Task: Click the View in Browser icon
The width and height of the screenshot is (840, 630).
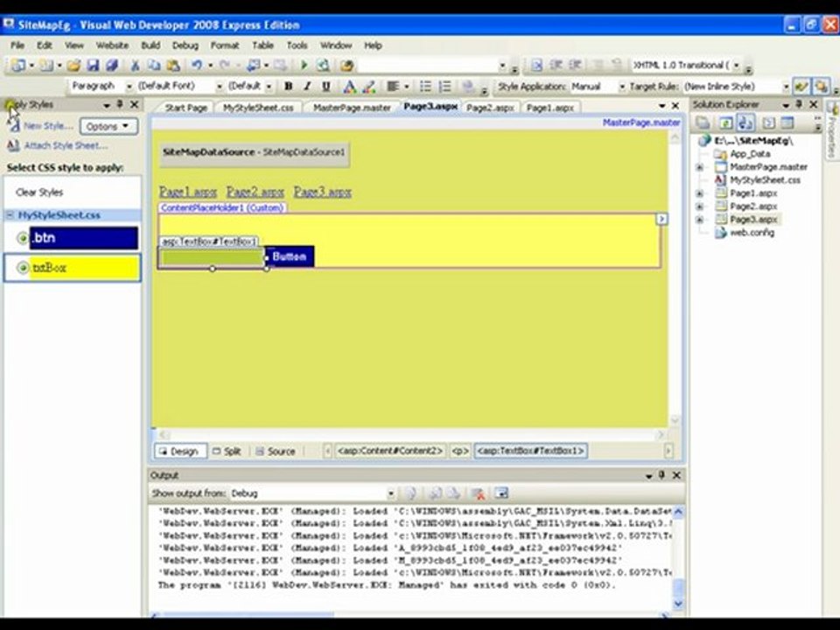Action: point(323,66)
